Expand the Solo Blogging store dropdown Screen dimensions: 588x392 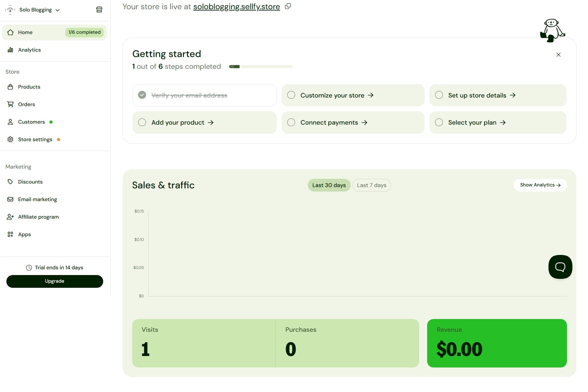click(58, 10)
